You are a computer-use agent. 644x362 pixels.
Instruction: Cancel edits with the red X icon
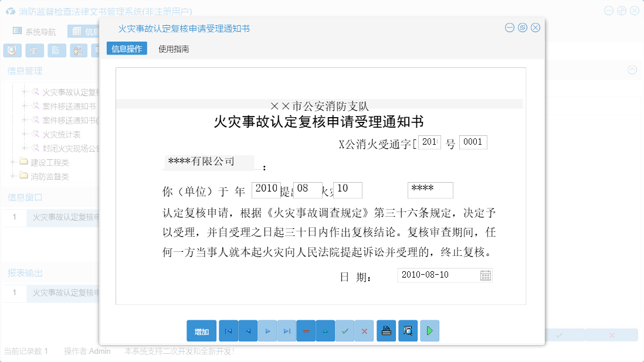(364, 330)
